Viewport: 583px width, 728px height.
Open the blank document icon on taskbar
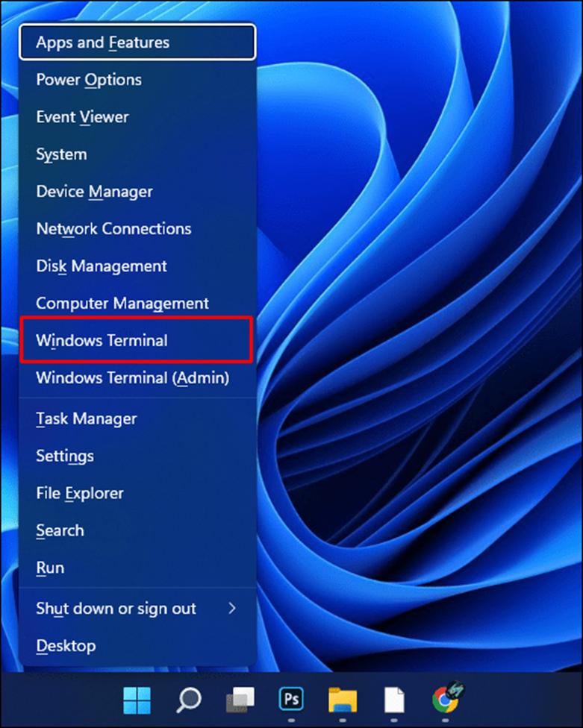(394, 700)
